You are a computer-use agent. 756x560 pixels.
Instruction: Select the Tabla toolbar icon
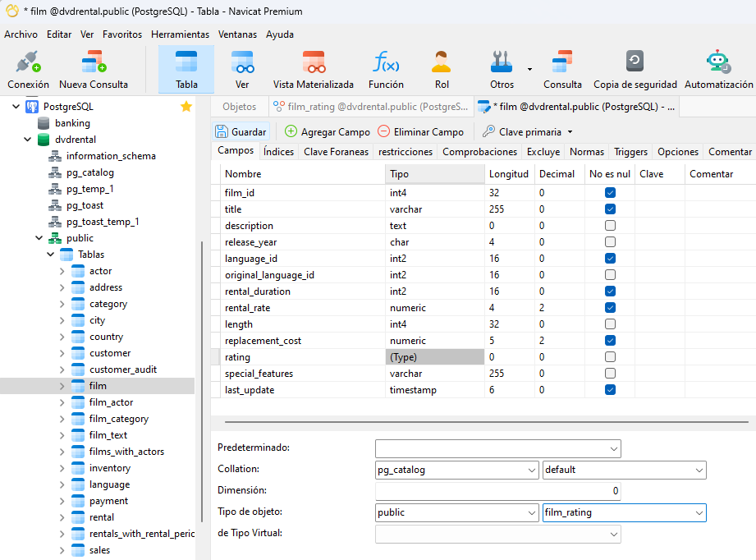pyautogui.click(x=186, y=62)
